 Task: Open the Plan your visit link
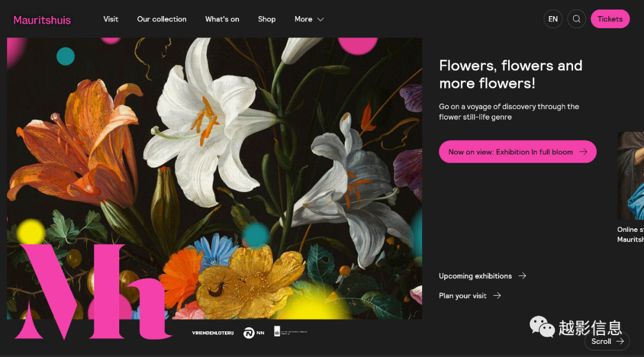pyautogui.click(x=470, y=296)
